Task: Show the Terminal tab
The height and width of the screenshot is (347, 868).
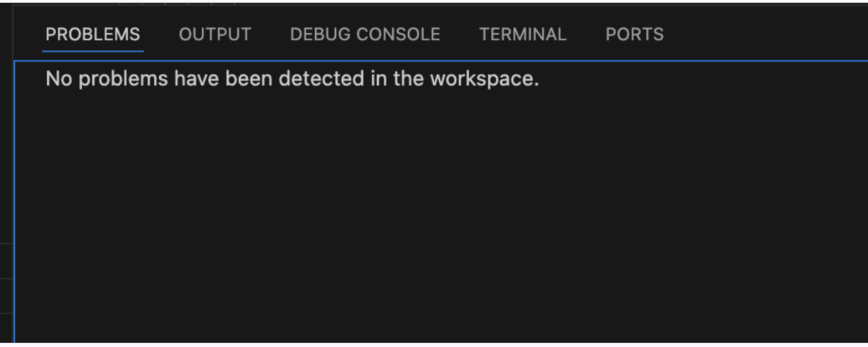Action: [523, 34]
